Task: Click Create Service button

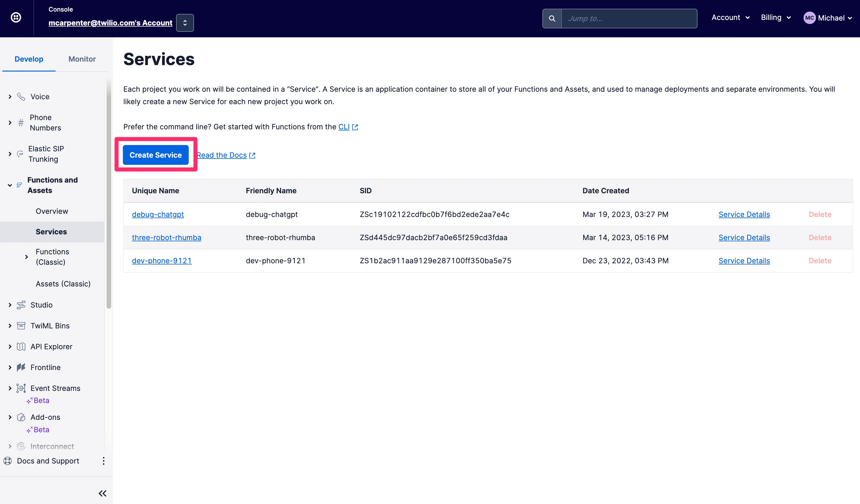Action: point(155,155)
